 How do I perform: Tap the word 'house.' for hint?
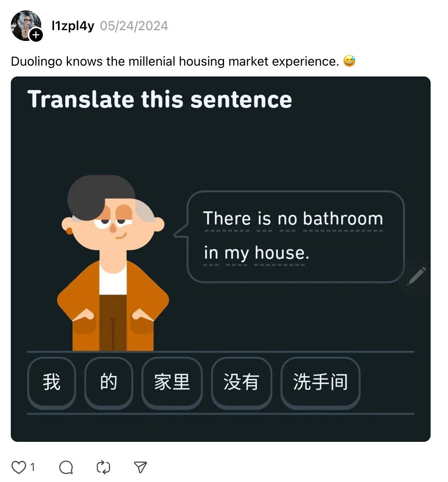pyautogui.click(x=282, y=253)
